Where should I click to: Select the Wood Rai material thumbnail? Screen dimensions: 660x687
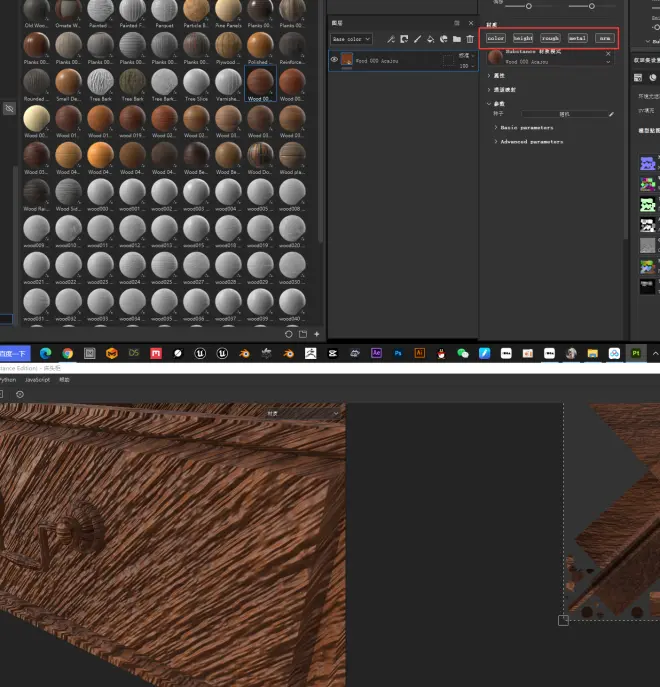pos(36,195)
